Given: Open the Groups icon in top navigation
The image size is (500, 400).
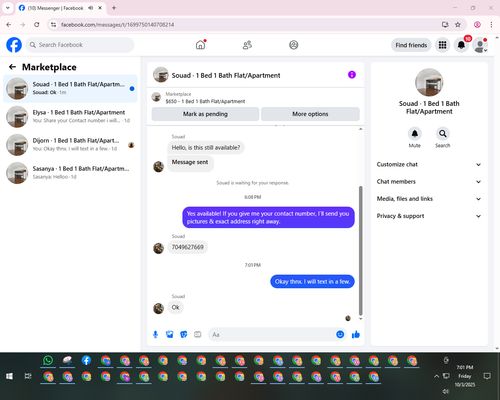Looking at the screenshot, I should (x=294, y=45).
